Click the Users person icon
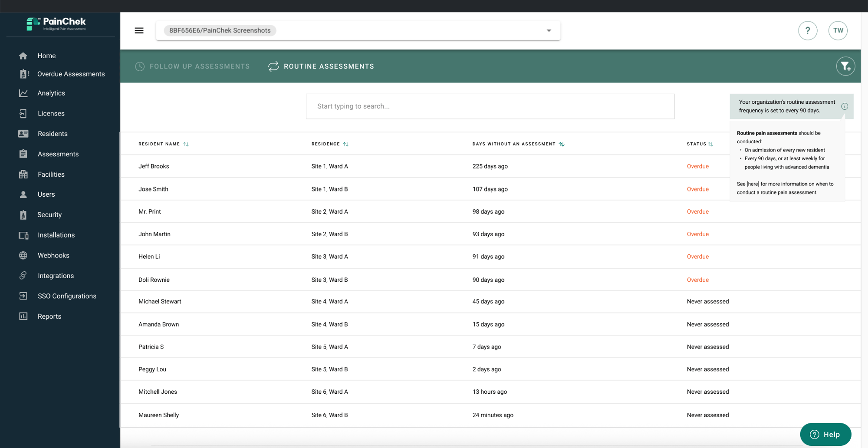 pos(23,194)
